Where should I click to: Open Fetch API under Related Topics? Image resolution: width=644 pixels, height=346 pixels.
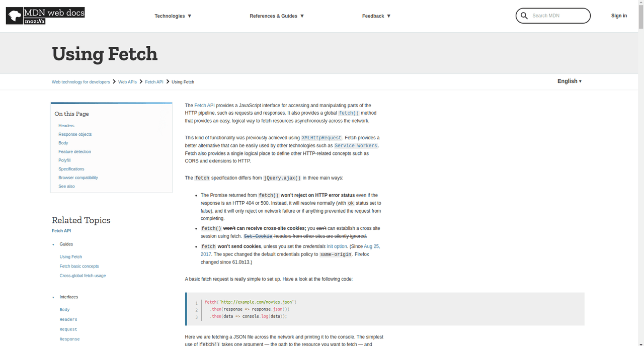coord(61,231)
